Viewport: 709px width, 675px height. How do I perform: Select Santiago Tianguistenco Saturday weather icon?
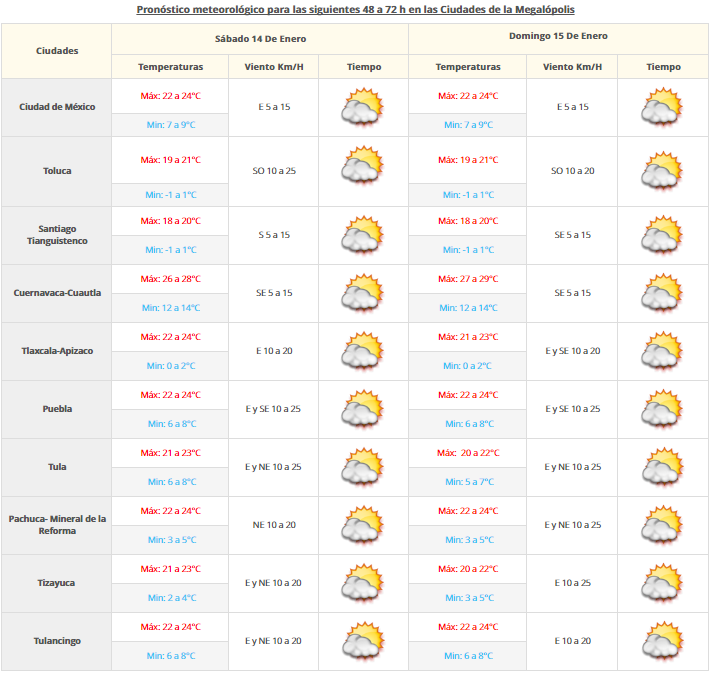[363, 235]
